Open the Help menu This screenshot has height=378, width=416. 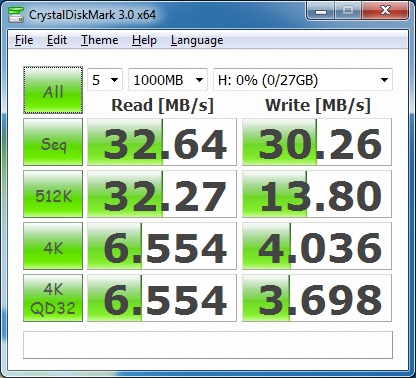click(144, 40)
